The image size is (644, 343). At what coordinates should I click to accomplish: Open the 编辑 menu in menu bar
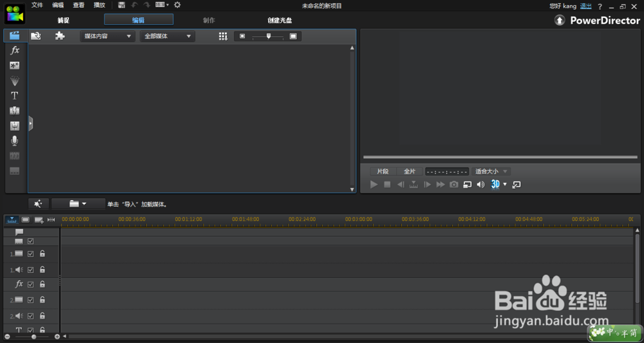click(x=58, y=5)
